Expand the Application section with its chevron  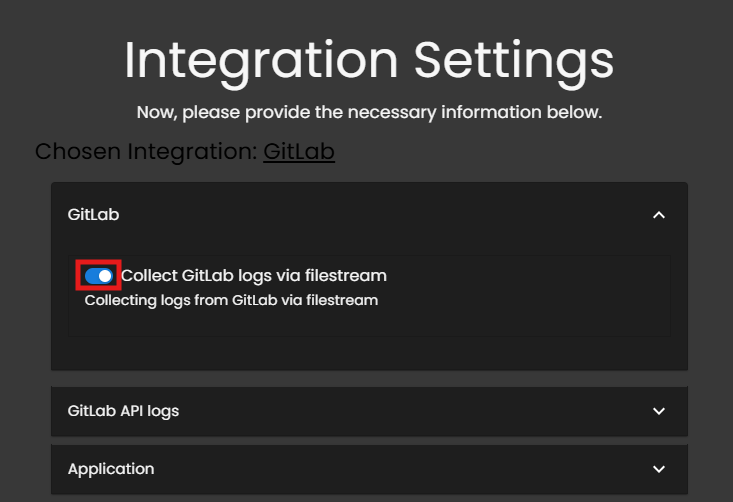point(658,469)
